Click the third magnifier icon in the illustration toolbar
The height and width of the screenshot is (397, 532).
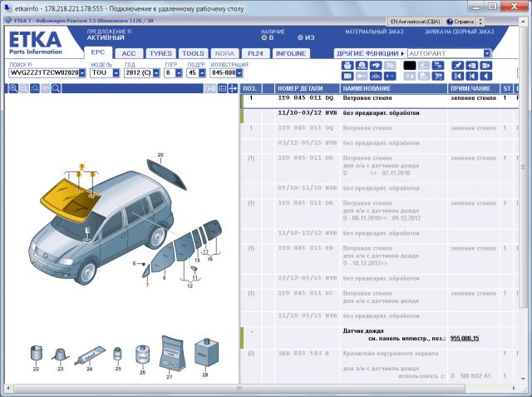click(35, 88)
